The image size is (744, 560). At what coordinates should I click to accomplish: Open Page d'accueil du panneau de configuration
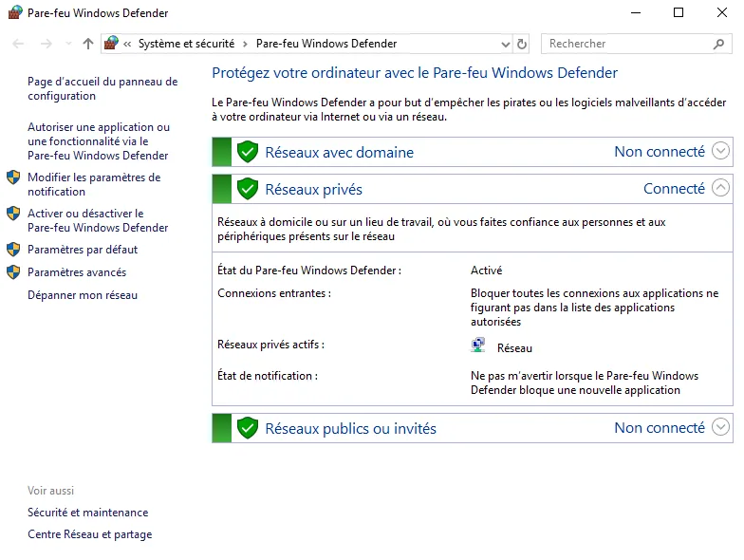(x=102, y=89)
